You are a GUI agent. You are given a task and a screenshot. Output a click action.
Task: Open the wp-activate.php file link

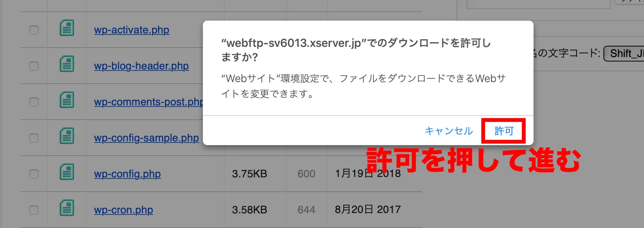click(x=132, y=30)
